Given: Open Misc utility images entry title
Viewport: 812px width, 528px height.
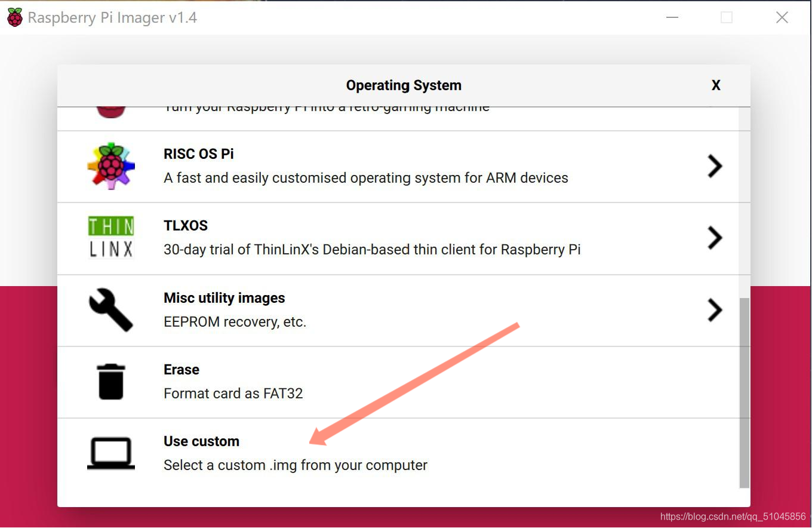Looking at the screenshot, I should coord(224,298).
